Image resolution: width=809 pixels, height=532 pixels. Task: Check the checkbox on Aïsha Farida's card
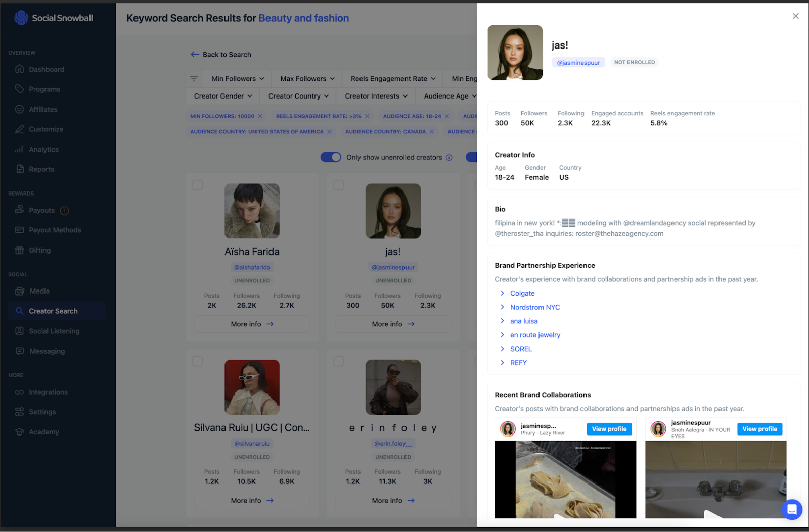197,185
